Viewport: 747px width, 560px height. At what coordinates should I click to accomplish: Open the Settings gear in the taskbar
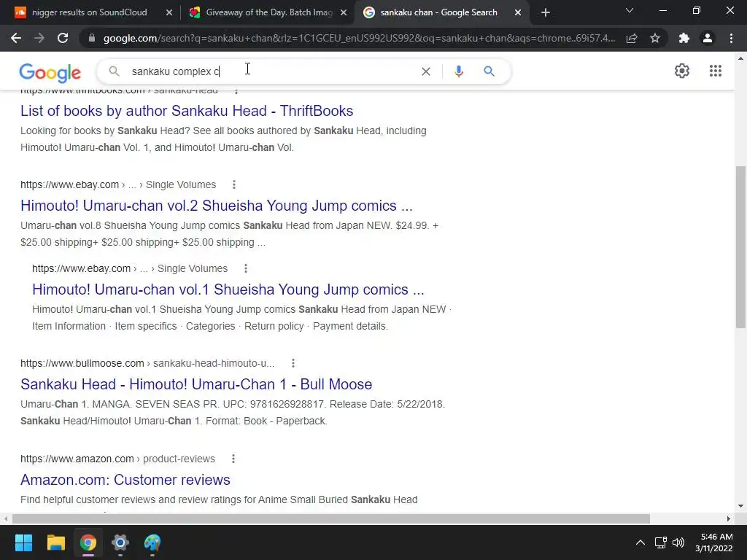pos(120,542)
